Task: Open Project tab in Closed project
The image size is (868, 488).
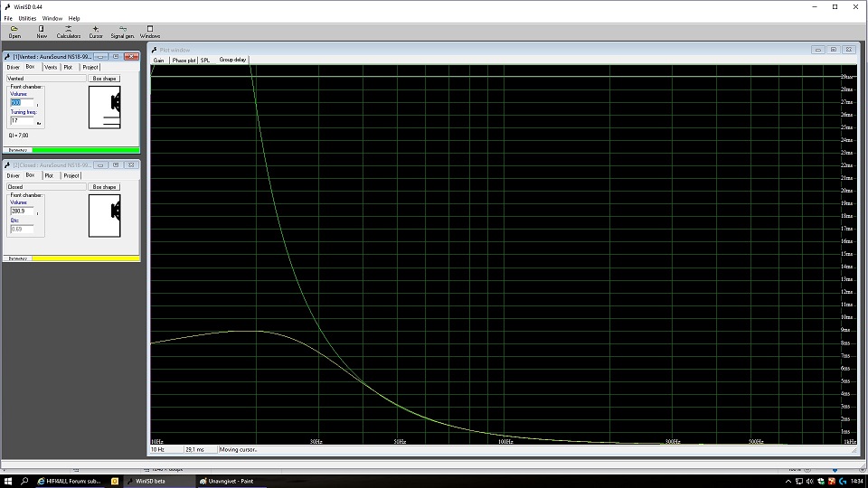Action: [71, 175]
